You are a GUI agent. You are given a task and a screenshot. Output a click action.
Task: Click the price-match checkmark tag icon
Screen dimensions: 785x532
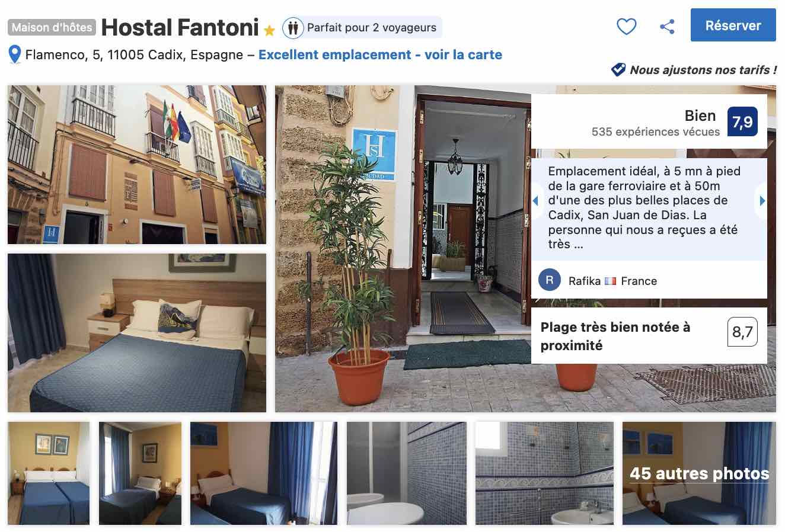[618, 70]
